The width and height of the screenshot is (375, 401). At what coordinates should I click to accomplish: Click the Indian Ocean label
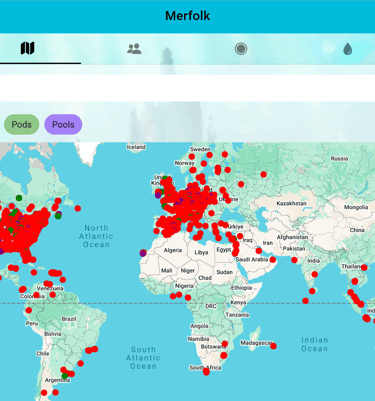point(315,344)
